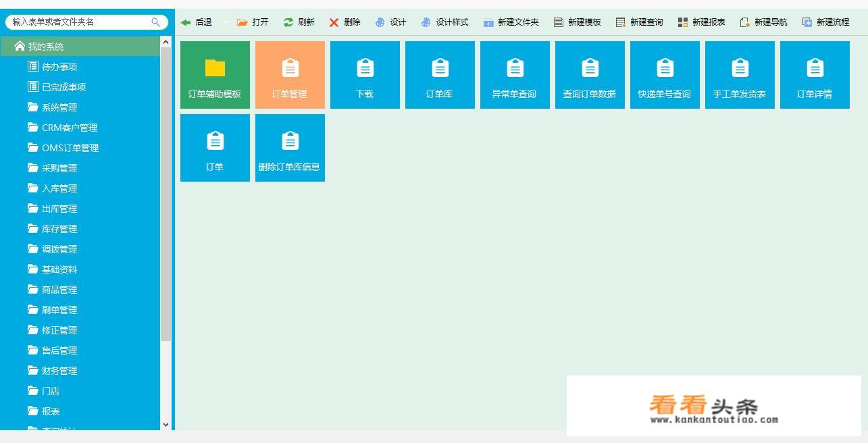
Task: Create new navigation via 新建导航
Action: point(763,22)
